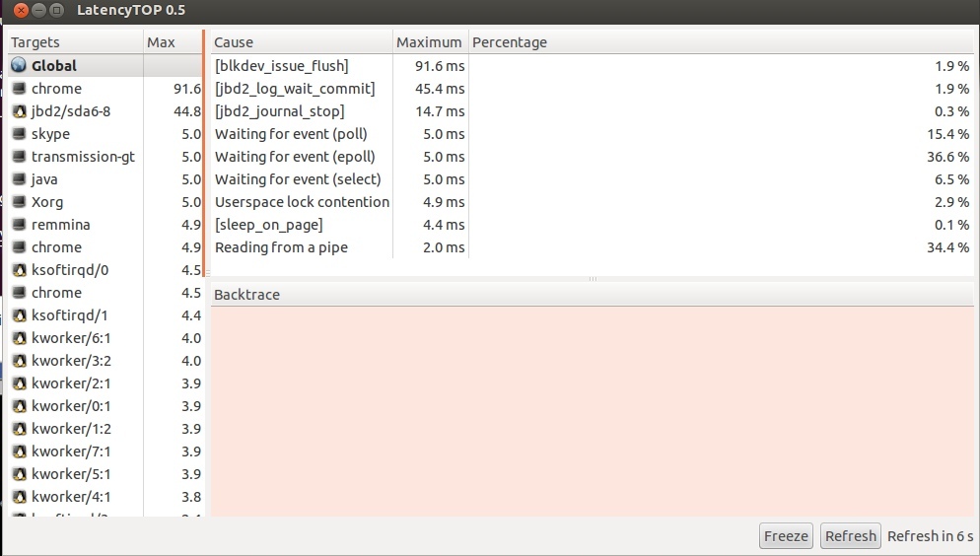This screenshot has width=980, height=556.
Task: Select Reading from a pipe row
Action: pos(592,247)
